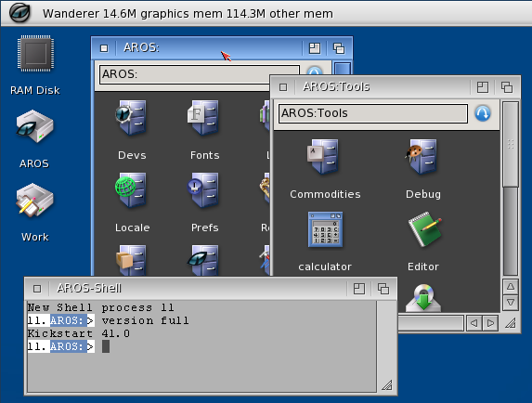The image size is (532, 403).
Task: Click the scroll-left arrow in AROS:Tools window
Action: (x=474, y=323)
